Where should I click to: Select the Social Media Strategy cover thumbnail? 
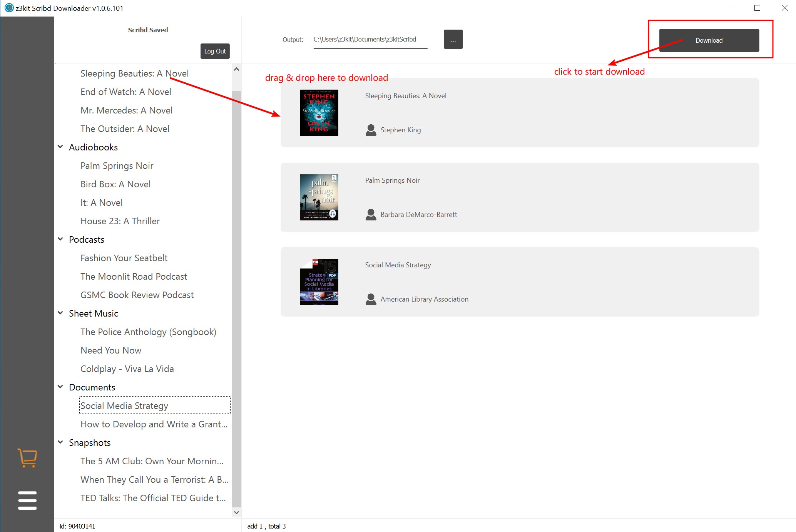319,282
